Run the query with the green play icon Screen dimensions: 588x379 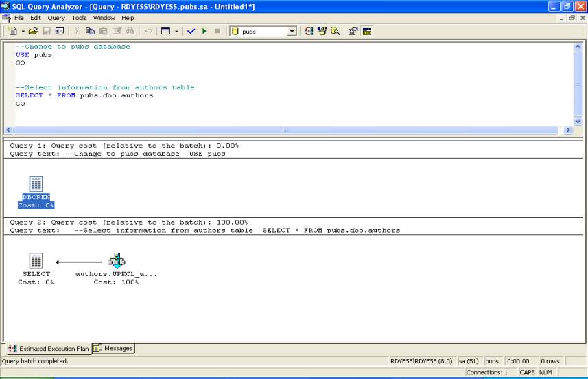tap(204, 31)
